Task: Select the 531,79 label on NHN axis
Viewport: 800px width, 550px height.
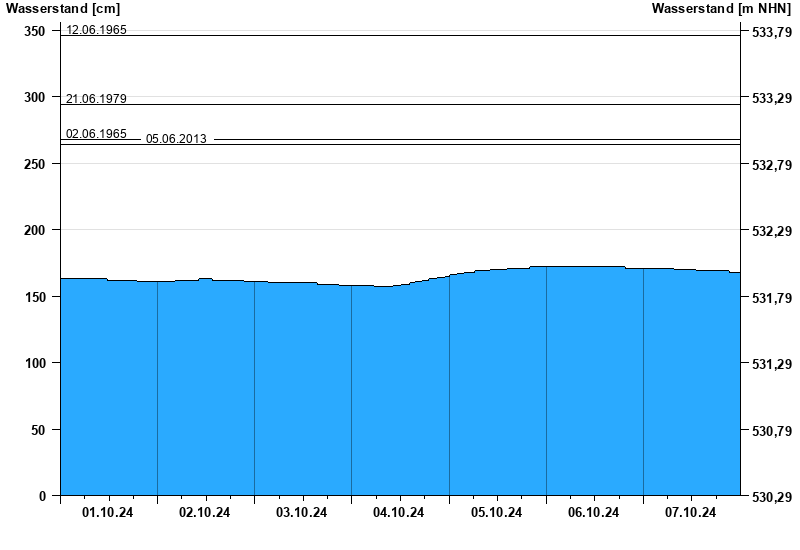Action: pos(770,298)
